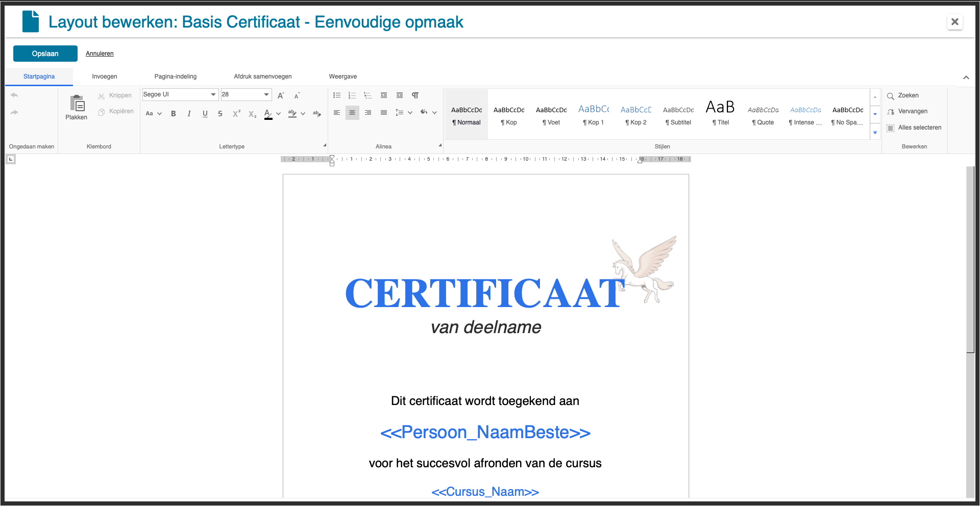Open the Afdruk samenvoegen tab

tap(263, 77)
